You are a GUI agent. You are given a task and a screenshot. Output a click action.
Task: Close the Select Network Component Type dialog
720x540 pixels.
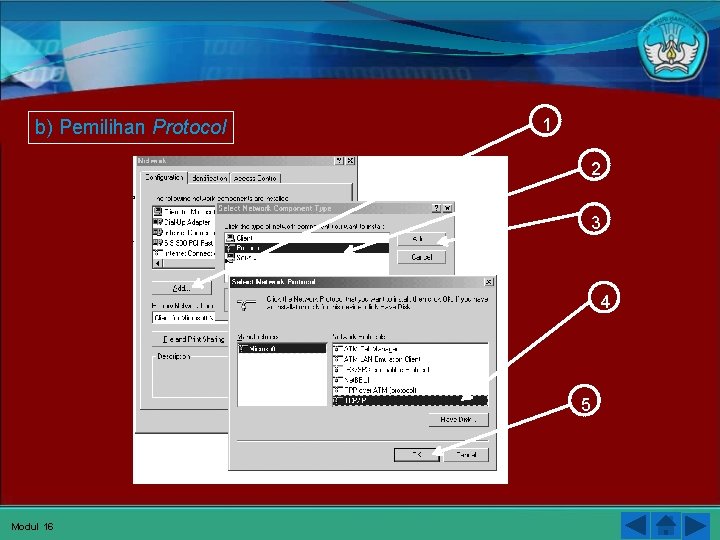point(448,208)
